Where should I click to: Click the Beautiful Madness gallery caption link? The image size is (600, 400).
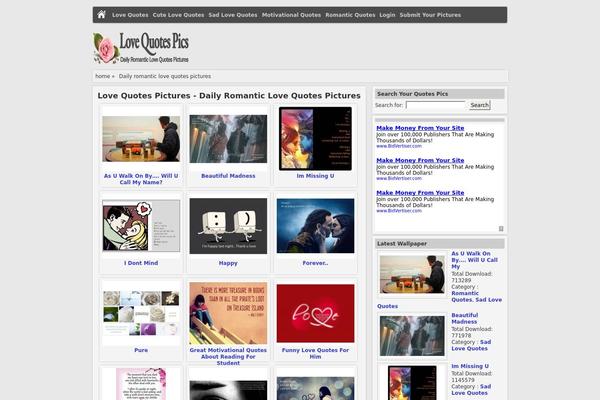coord(228,176)
